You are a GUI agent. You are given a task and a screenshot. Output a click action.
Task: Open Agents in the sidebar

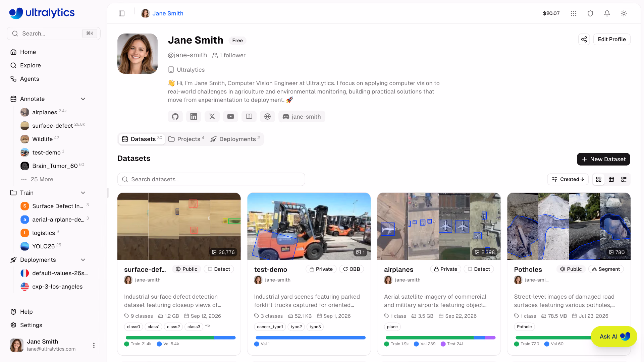click(x=30, y=79)
